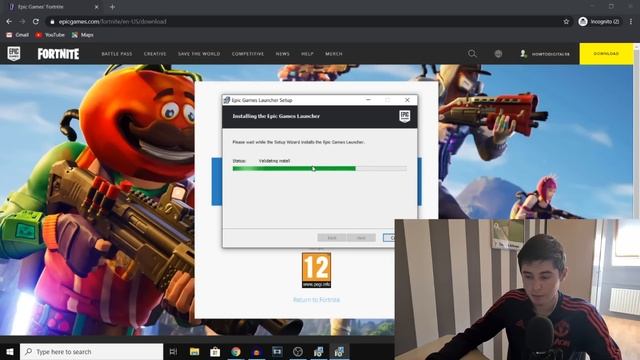640x360 pixels.
Task: Click the address bar URL field
Action: coord(306,21)
